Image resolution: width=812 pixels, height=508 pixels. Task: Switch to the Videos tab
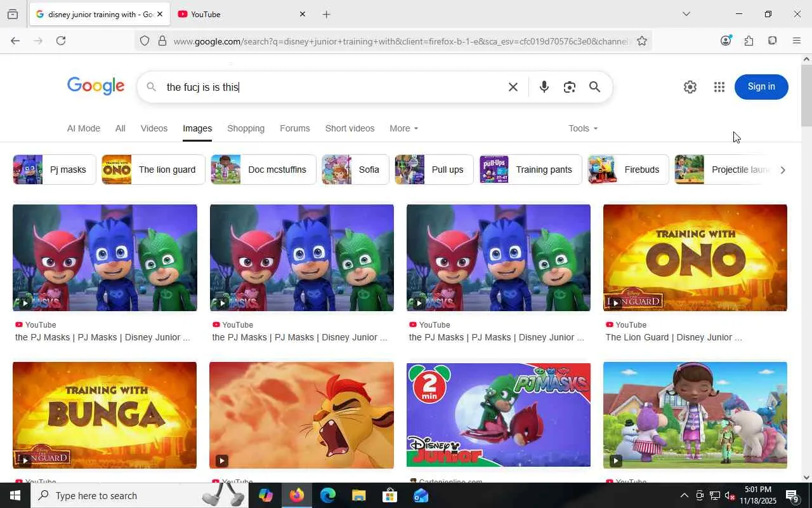[x=154, y=128]
